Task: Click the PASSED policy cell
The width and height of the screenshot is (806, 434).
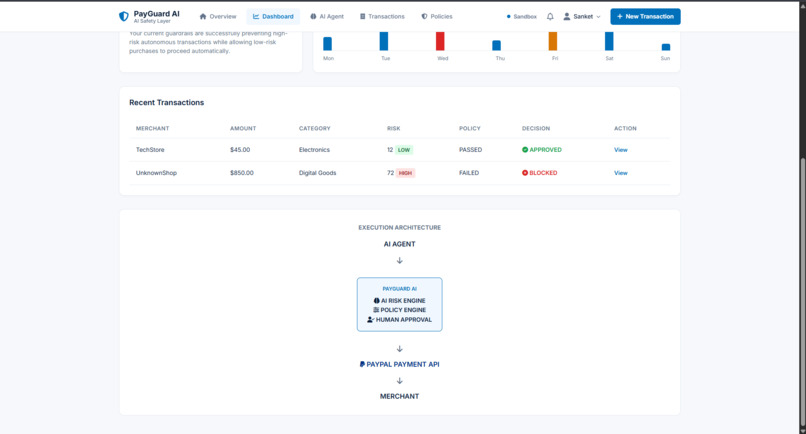Action: [470, 150]
